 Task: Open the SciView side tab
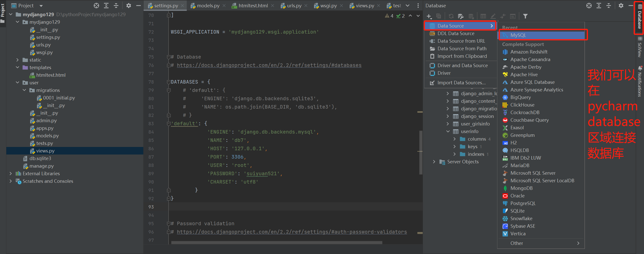click(x=639, y=47)
